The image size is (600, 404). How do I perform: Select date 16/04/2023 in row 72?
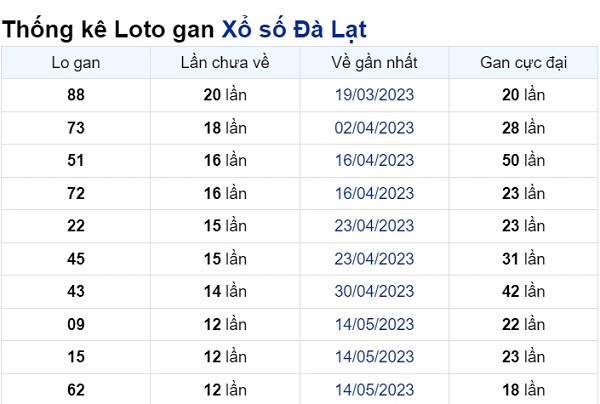374,193
